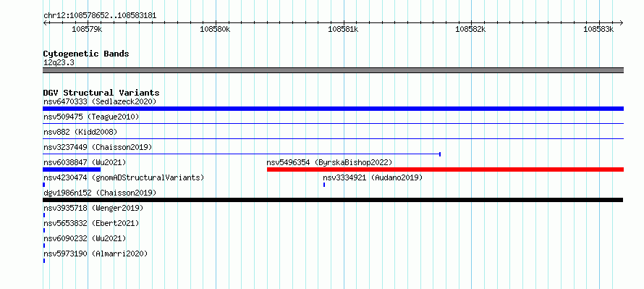Screen dimensions: 644x289
Task: Select the 12q23.3 band label
Action: [59, 62]
